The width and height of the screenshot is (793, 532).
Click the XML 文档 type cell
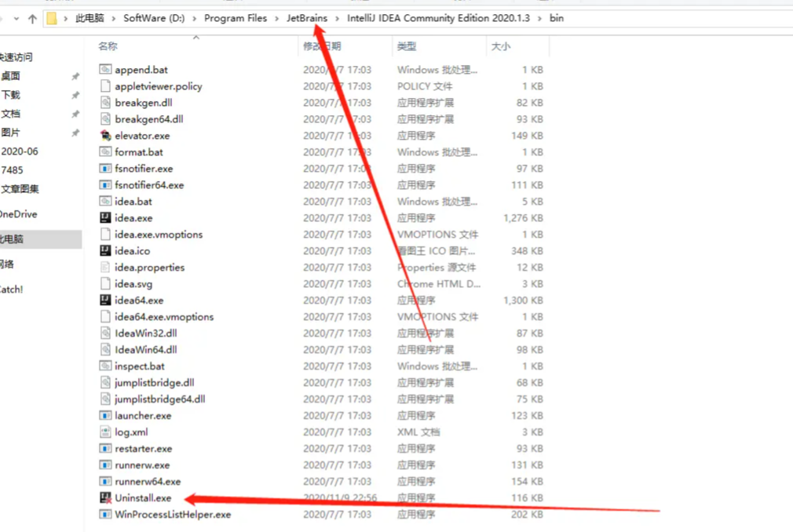418,432
